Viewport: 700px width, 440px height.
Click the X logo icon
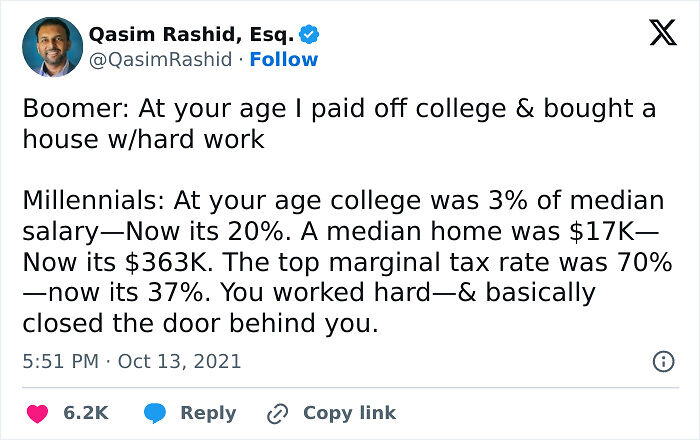click(x=656, y=35)
